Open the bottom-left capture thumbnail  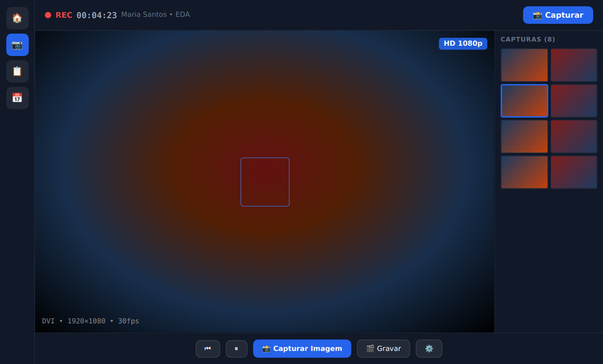pos(524,172)
